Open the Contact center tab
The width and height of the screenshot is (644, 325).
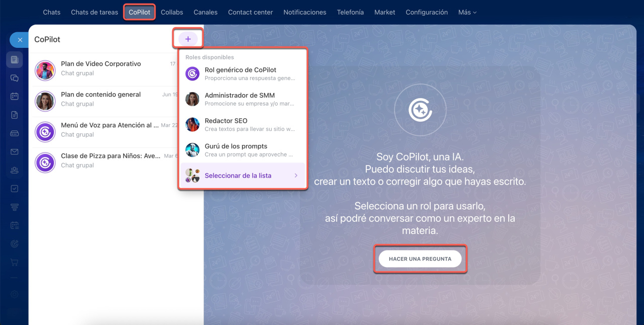tap(250, 12)
